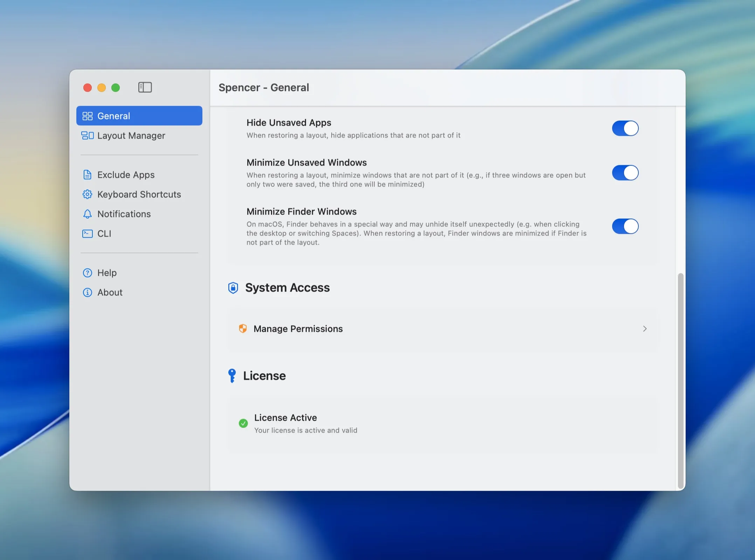This screenshot has height=560, width=755.
Task: Click the green license checkmark badge
Action: (x=243, y=423)
